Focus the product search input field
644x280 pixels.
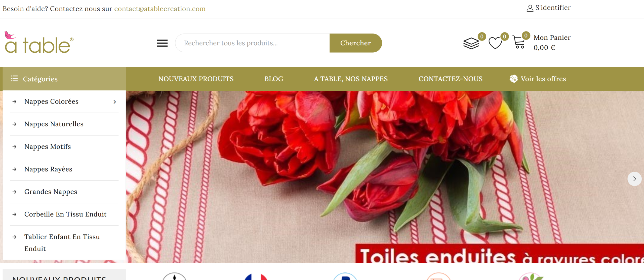tap(252, 43)
